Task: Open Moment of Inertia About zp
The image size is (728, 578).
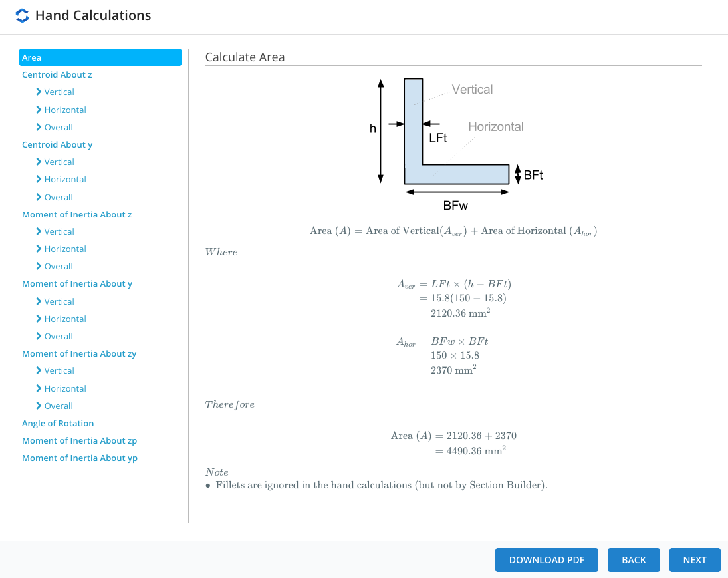Action: click(79, 440)
